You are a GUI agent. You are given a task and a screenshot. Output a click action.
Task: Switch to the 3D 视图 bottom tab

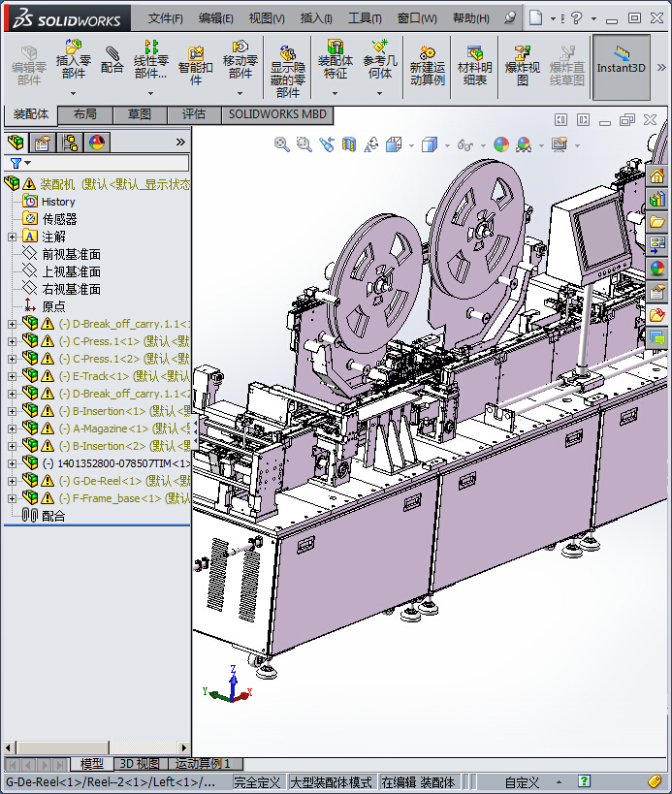tap(139, 763)
